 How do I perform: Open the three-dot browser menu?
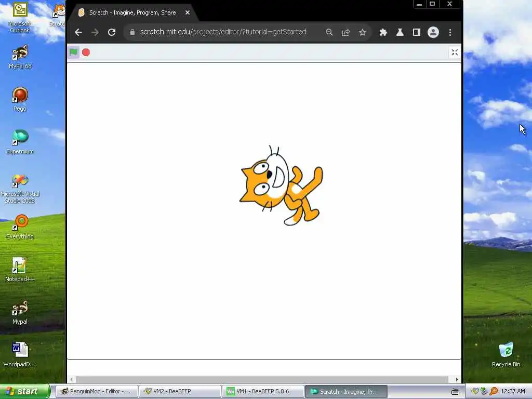coord(450,32)
